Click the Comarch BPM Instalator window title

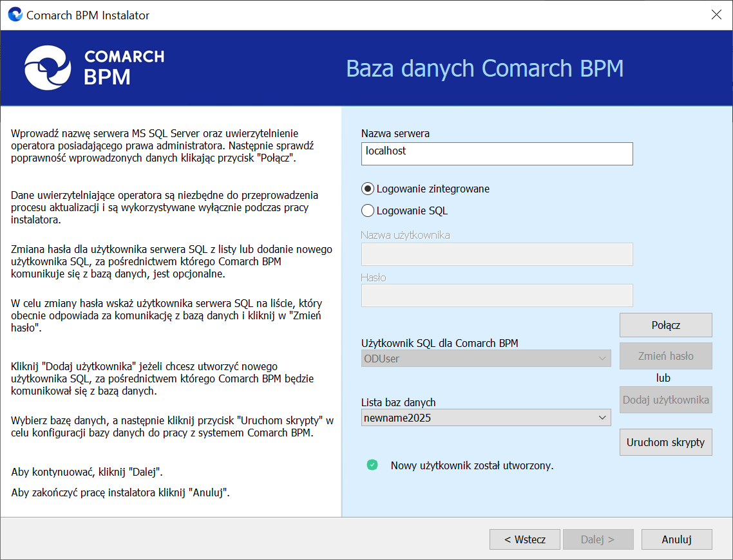88,15
